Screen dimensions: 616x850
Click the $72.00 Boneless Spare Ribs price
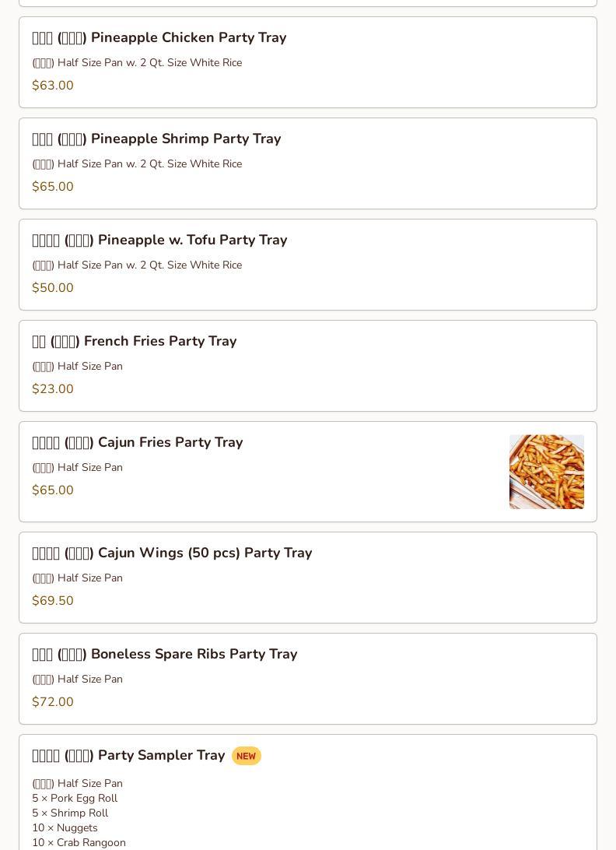tap(53, 702)
